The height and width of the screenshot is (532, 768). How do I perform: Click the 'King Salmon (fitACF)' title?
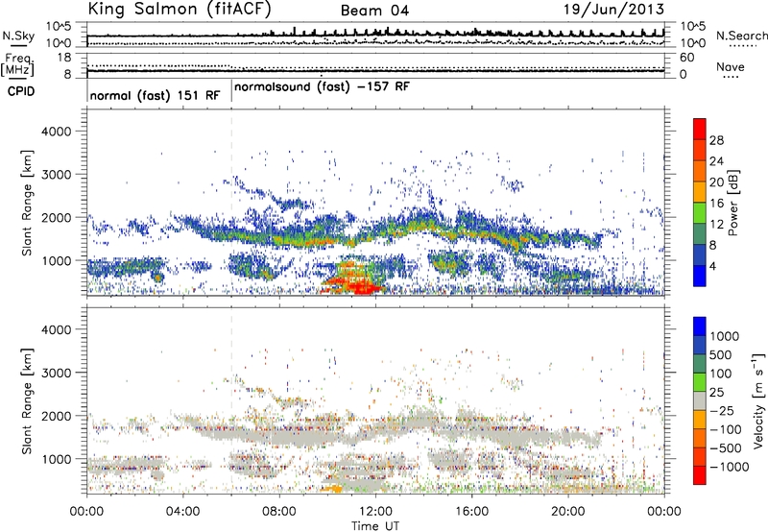click(179, 9)
